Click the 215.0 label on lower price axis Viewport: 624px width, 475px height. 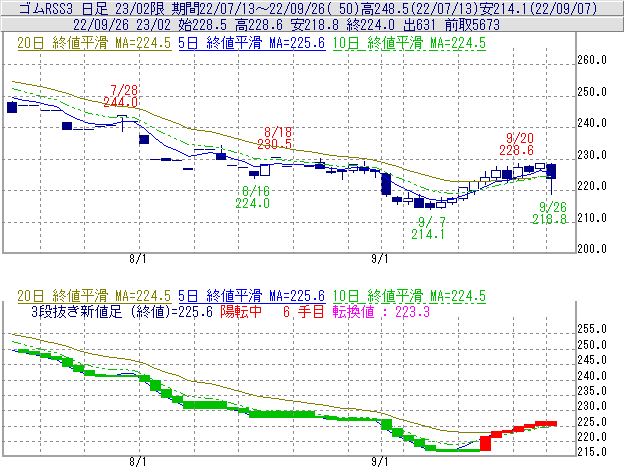pos(592,452)
